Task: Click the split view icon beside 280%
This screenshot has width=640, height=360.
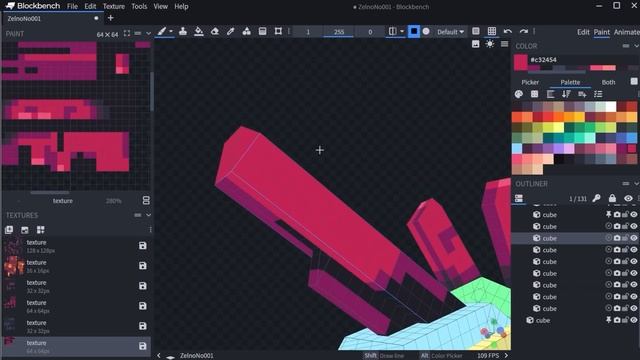Action: coord(146,200)
